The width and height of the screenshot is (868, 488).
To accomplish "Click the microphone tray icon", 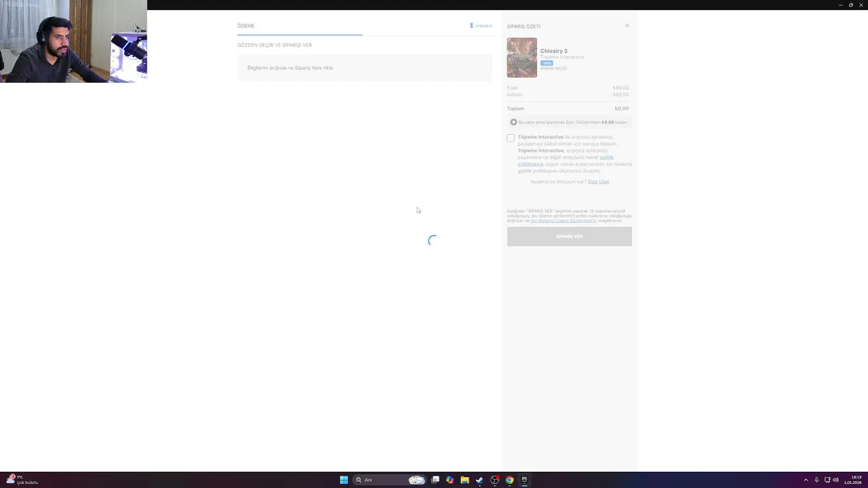I will (x=816, y=480).
